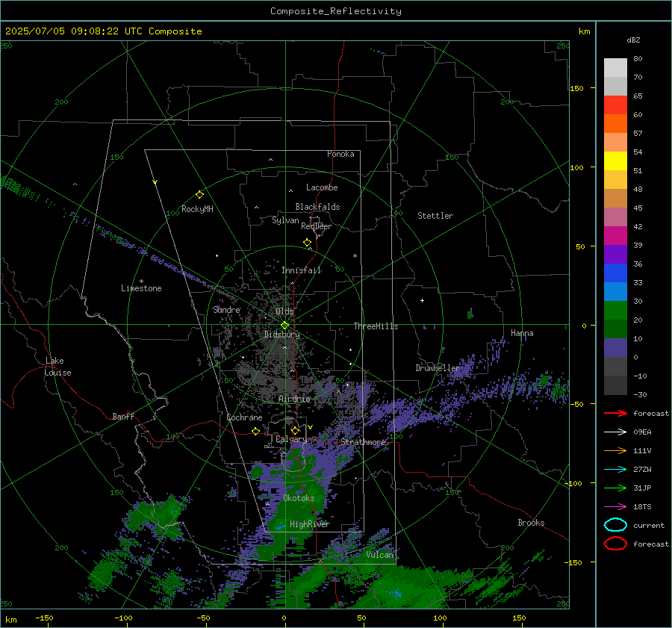This screenshot has width=672, height=628.
Task: Click the Strathmore label
Action: pyautogui.click(x=364, y=442)
